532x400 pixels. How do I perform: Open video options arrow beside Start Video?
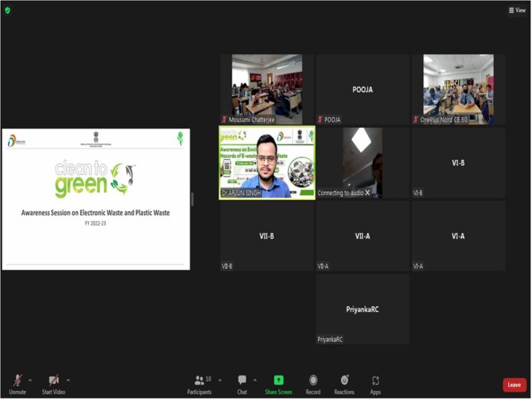point(68,380)
